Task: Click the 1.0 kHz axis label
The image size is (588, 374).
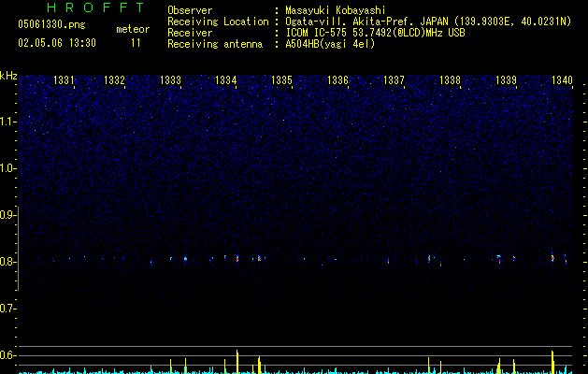Action: [8, 168]
